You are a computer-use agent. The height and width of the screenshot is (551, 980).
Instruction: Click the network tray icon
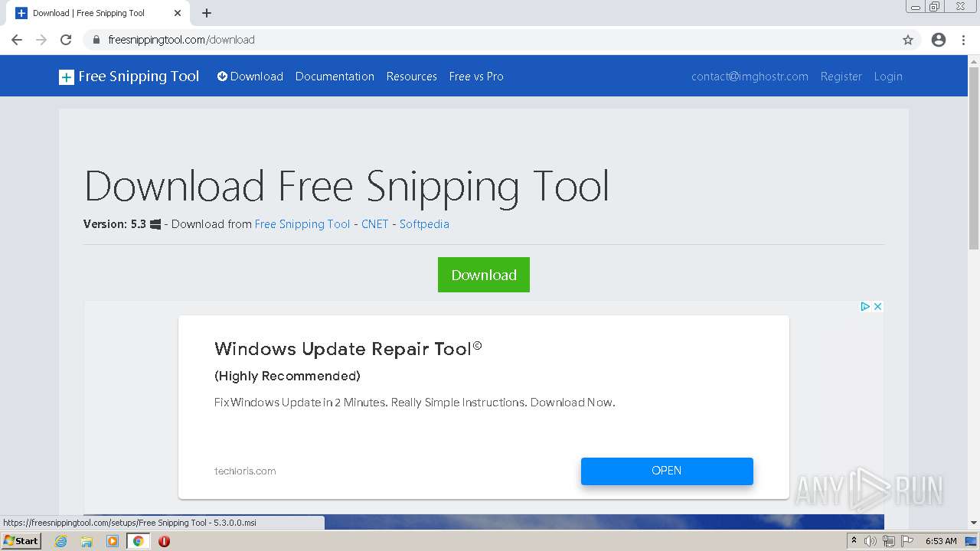(889, 541)
